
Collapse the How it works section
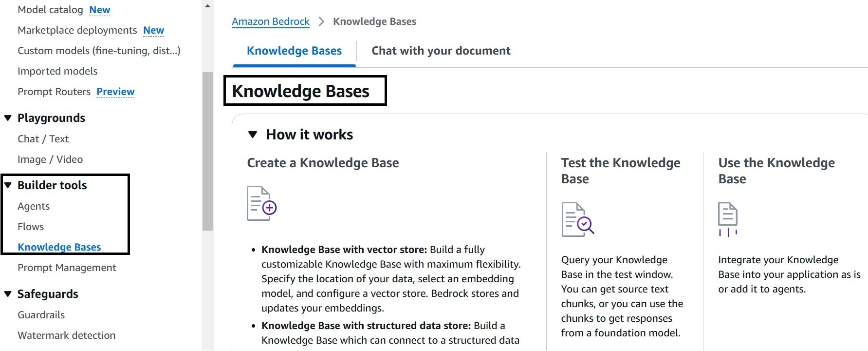coord(252,135)
